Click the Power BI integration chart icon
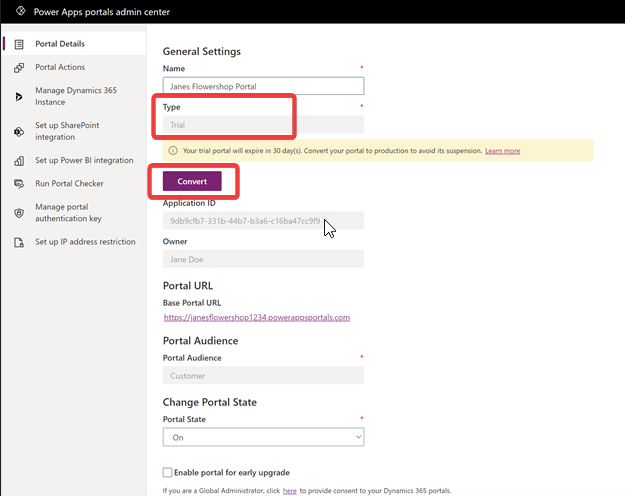This screenshot has width=625, height=496. coord(19,161)
